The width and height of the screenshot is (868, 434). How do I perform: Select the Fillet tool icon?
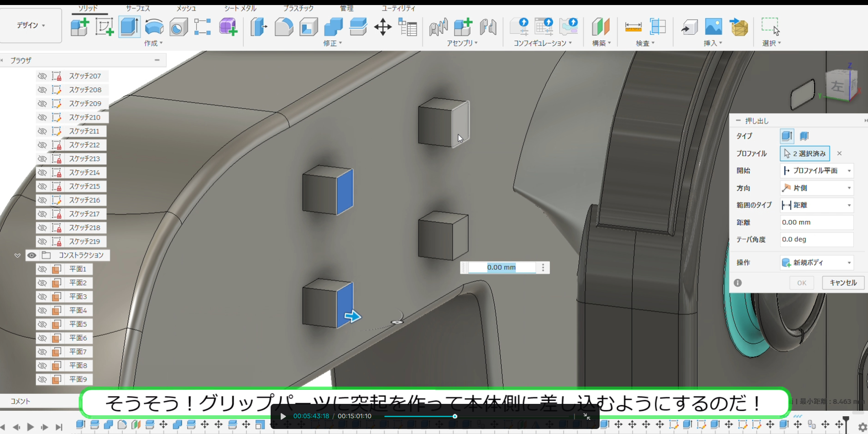(283, 27)
